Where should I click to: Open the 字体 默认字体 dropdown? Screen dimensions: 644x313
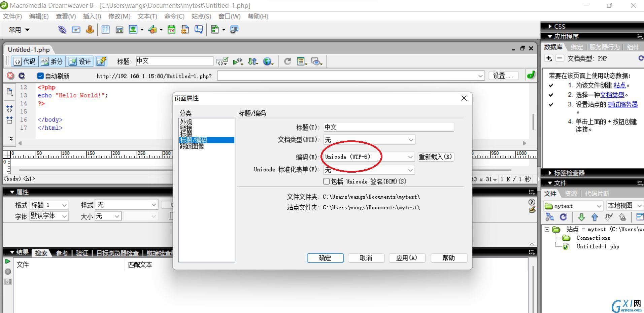point(49,216)
